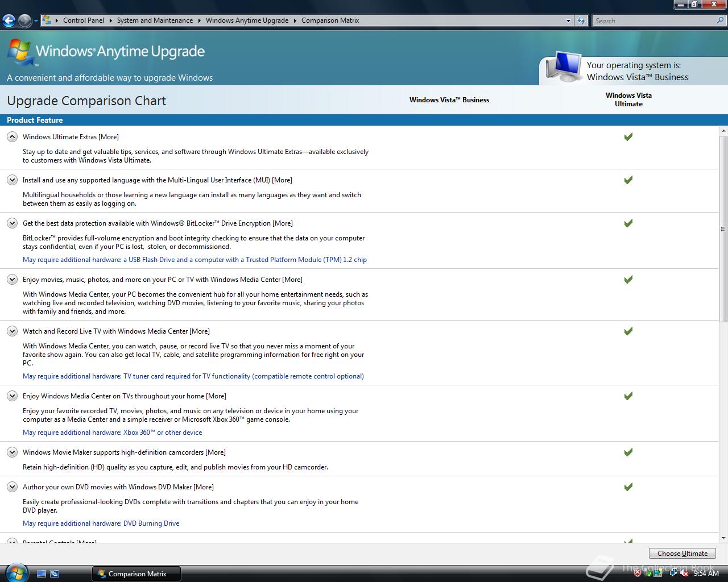
Task: Toggle the Media Center on TVs row chevron
Action: coord(12,396)
